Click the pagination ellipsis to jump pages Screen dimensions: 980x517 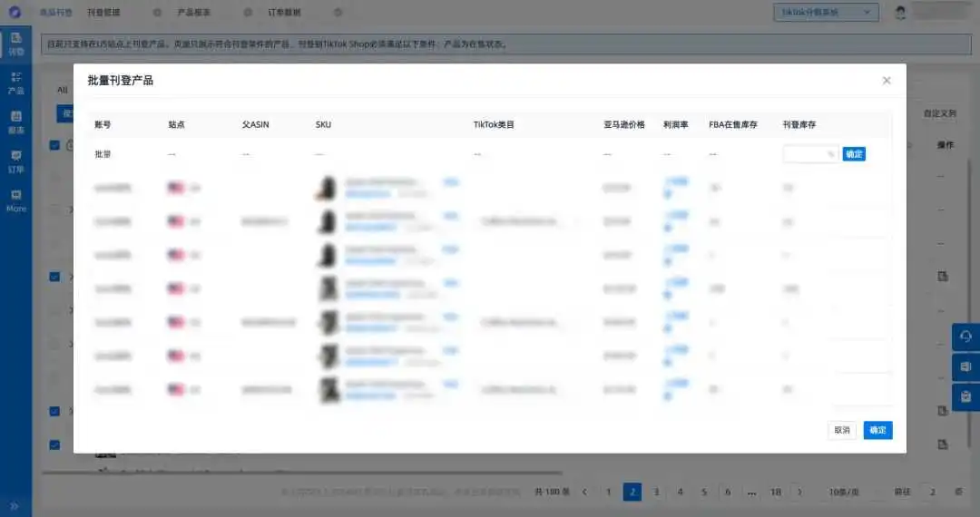(x=752, y=492)
